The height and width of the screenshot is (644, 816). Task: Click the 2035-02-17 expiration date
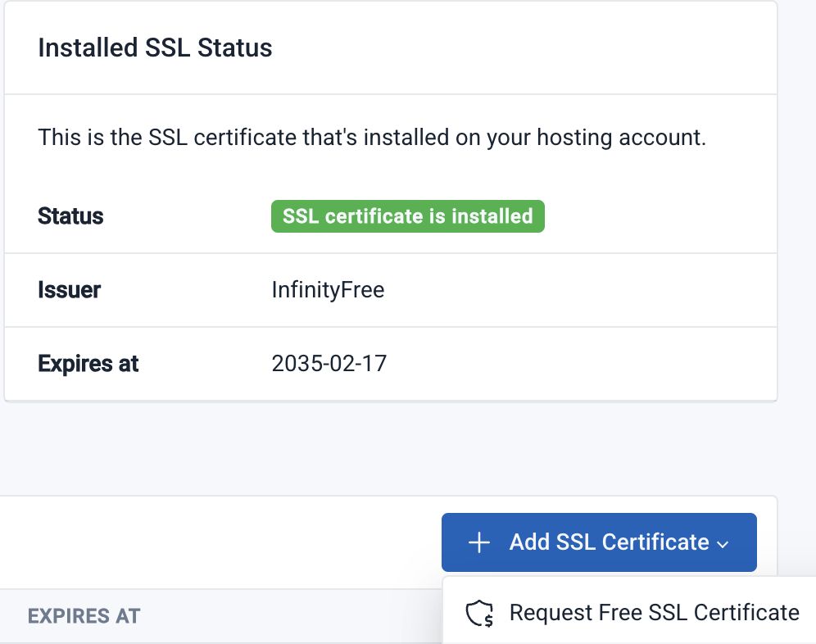tap(329, 363)
